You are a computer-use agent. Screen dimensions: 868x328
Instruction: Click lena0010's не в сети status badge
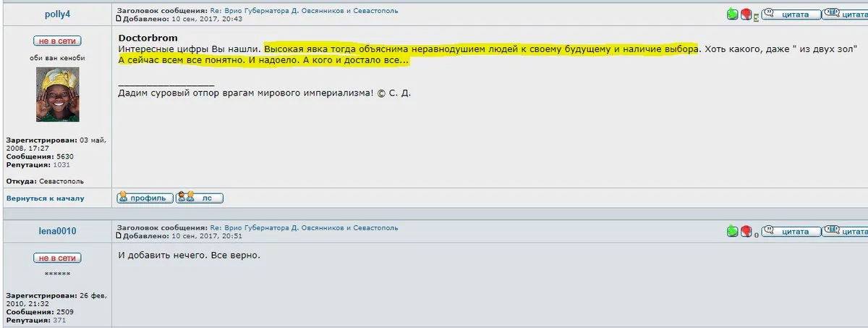(57, 258)
